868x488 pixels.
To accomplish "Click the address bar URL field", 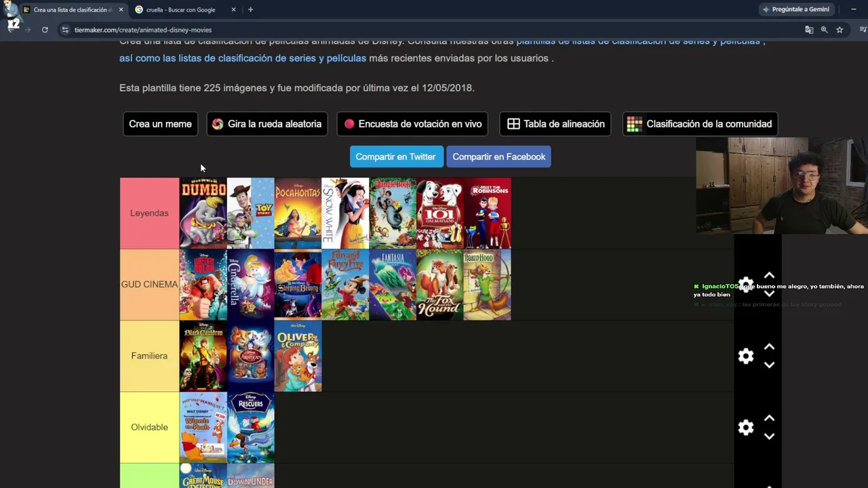I will pos(434,30).
